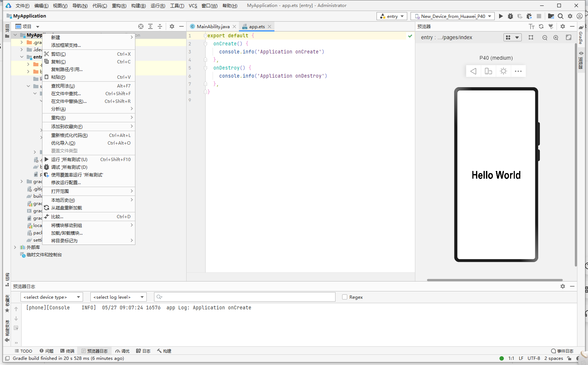This screenshot has height=365, width=588.
Task: Open the select device type dropdown
Action: [52, 297]
